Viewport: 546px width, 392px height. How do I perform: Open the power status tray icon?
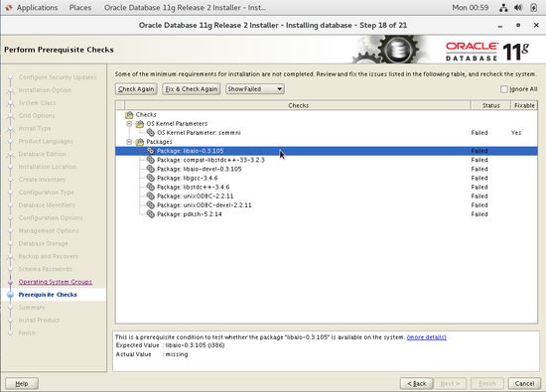pos(533,8)
